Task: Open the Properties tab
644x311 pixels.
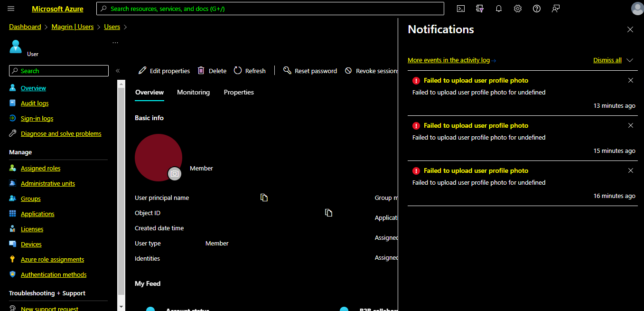Action: 239,92
